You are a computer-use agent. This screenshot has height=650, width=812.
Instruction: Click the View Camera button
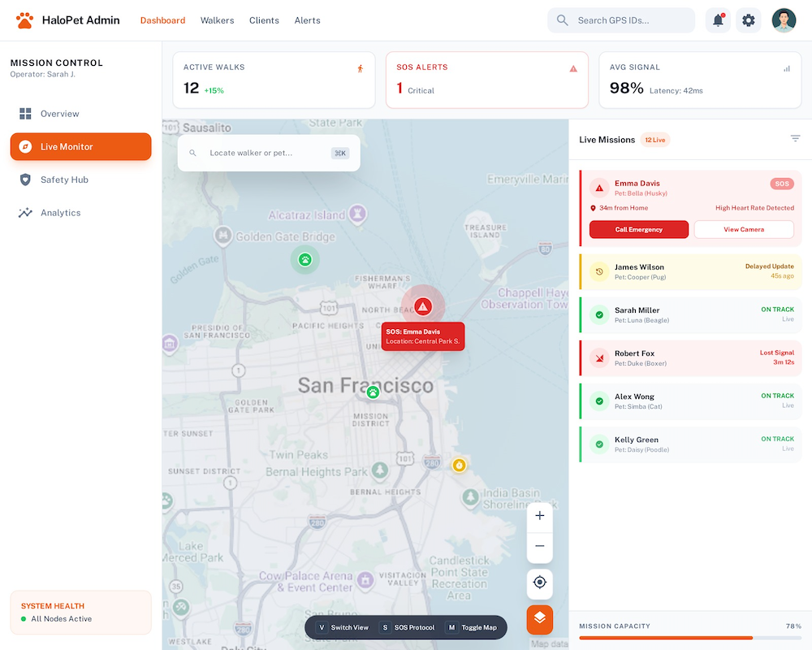coord(743,230)
